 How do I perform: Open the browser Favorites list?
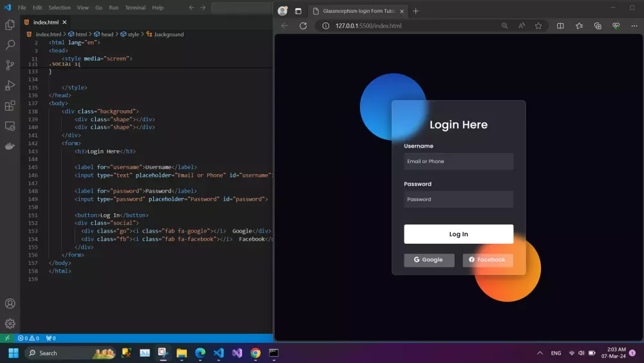579,26
